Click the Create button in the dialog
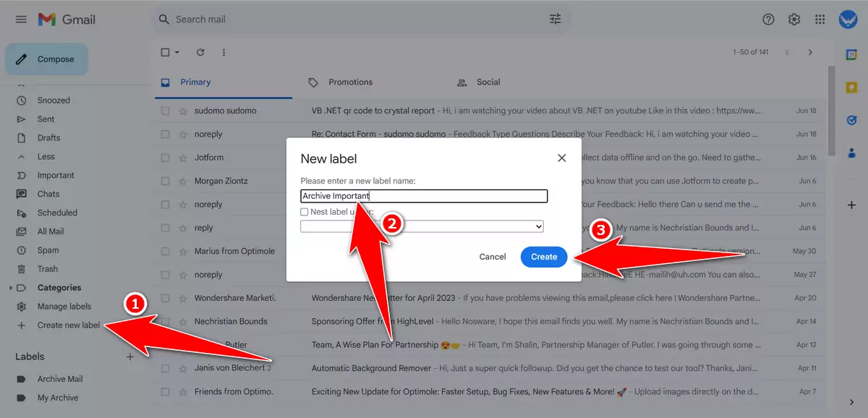 coord(544,256)
